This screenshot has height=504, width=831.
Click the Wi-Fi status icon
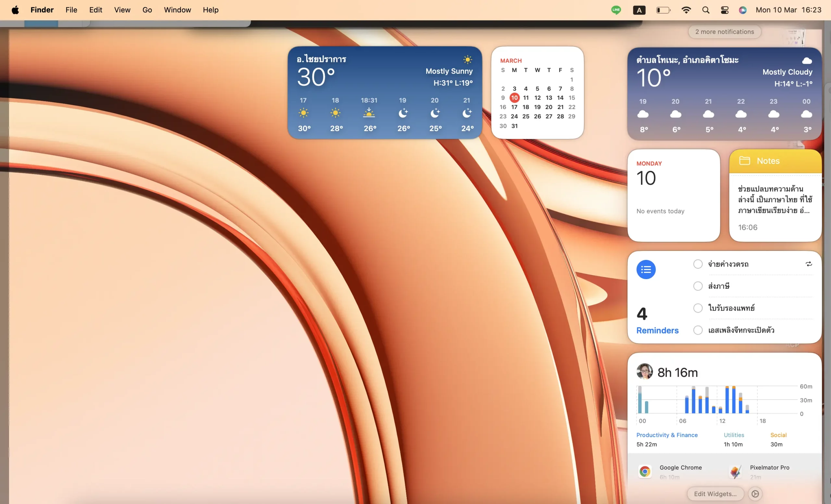pyautogui.click(x=686, y=10)
